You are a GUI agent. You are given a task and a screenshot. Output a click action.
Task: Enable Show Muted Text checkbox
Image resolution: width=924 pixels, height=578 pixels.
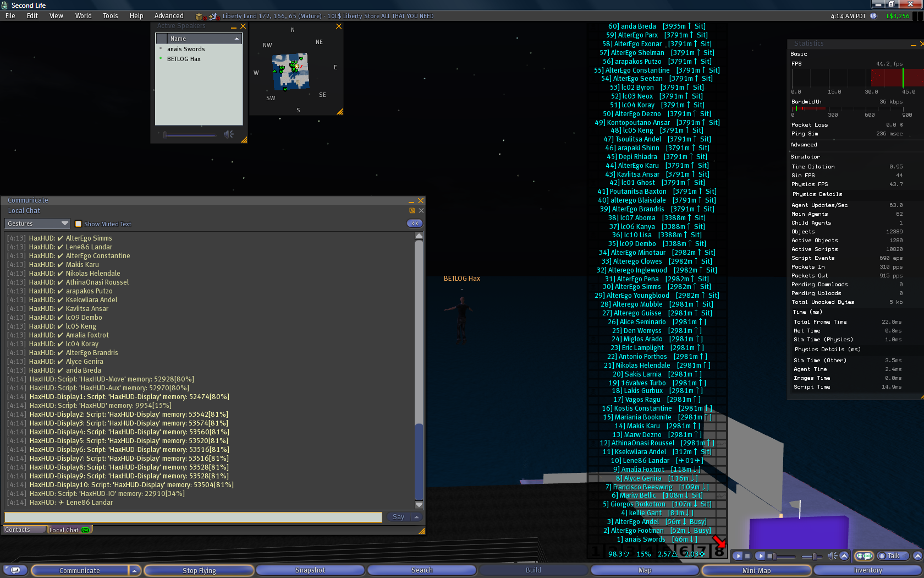click(78, 224)
